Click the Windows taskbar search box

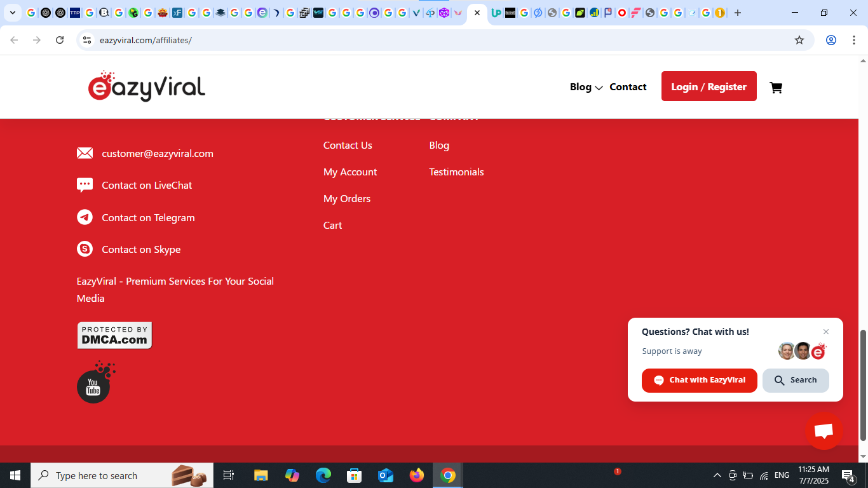pyautogui.click(x=122, y=475)
